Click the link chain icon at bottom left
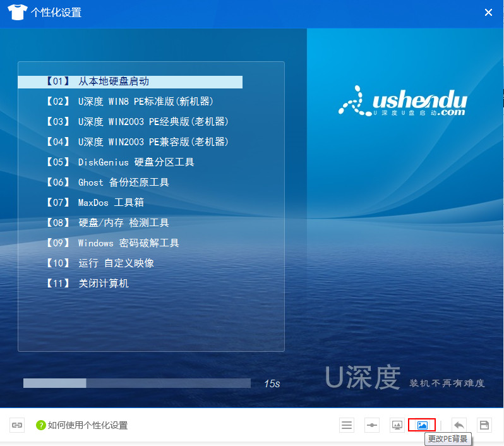 17,425
